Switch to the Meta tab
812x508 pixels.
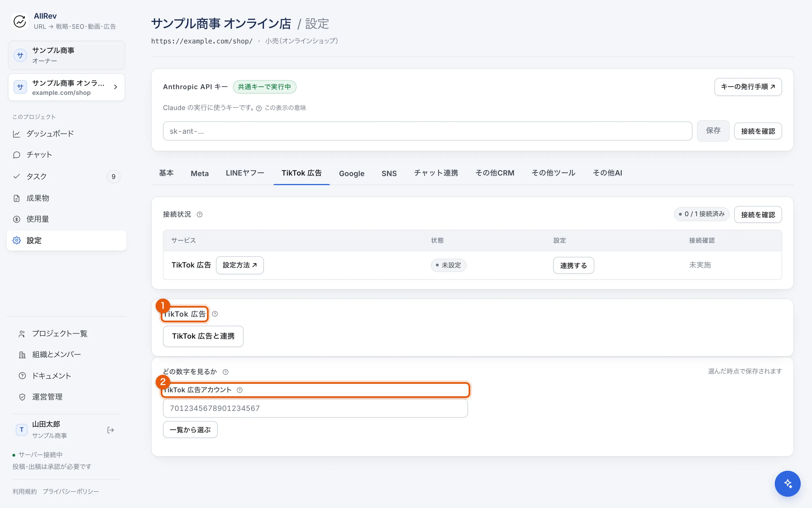point(200,173)
